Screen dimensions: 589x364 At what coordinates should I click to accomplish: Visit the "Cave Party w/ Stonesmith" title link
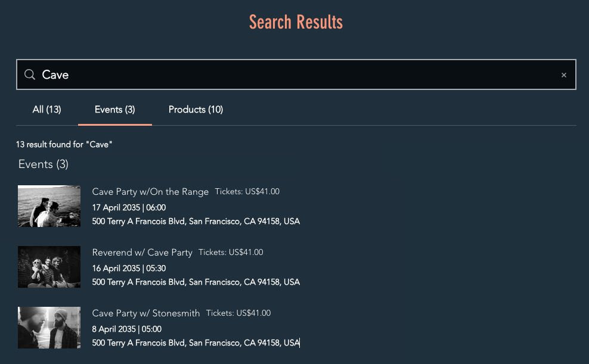[146, 313]
